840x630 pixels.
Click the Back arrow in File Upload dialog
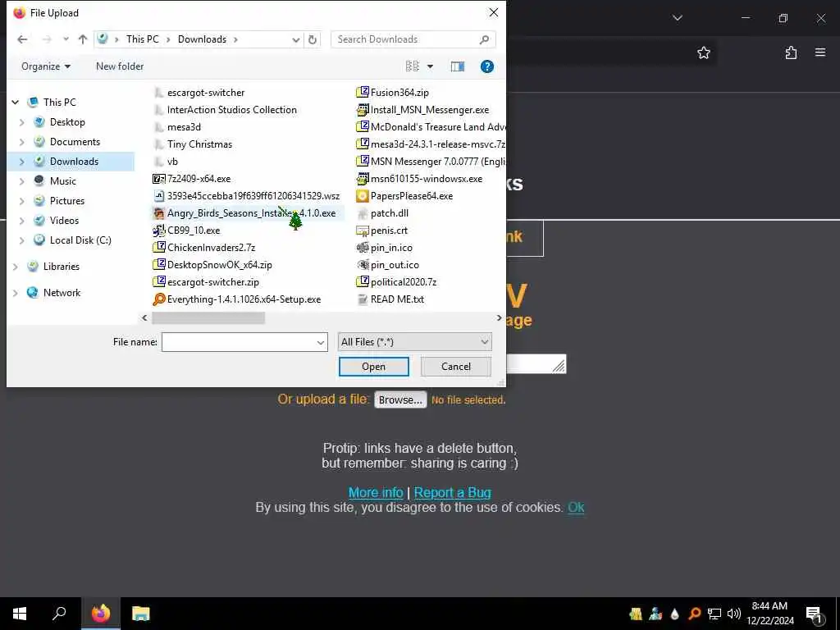22,39
